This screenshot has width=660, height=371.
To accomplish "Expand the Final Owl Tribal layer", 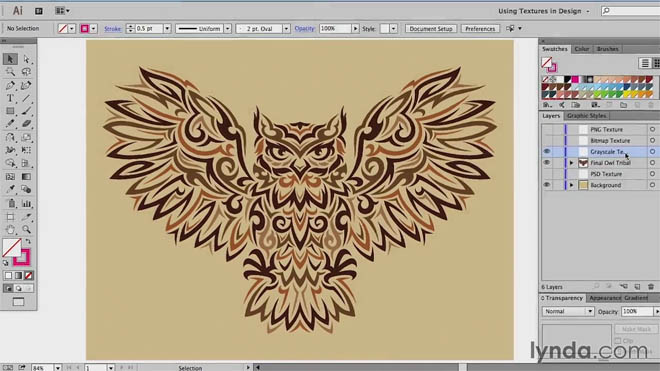I will click(571, 163).
